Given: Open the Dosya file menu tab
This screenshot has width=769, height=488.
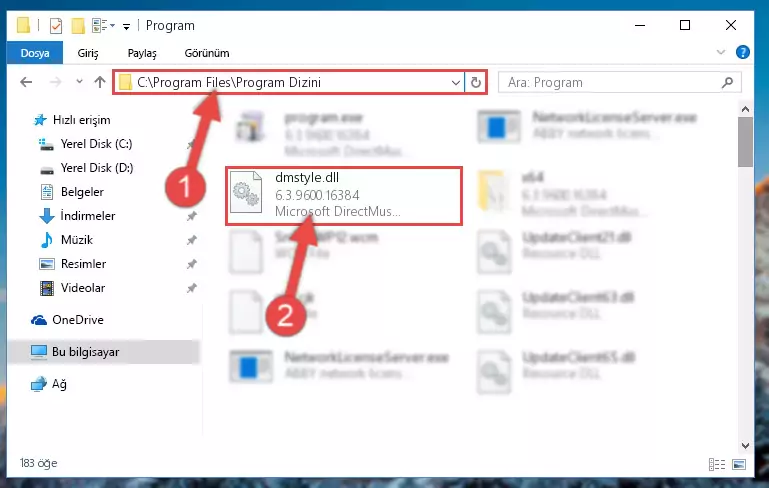Looking at the screenshot, I should pos(35,53).
